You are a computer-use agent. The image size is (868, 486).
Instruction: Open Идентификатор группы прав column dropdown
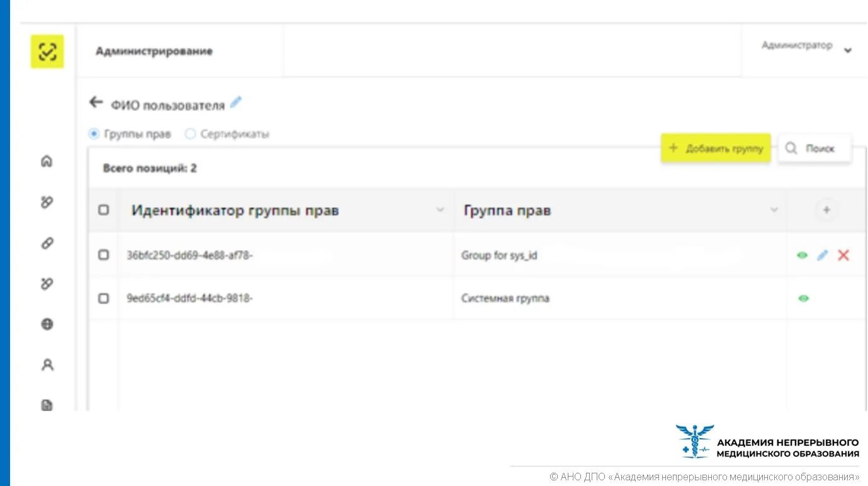(441, 210)
